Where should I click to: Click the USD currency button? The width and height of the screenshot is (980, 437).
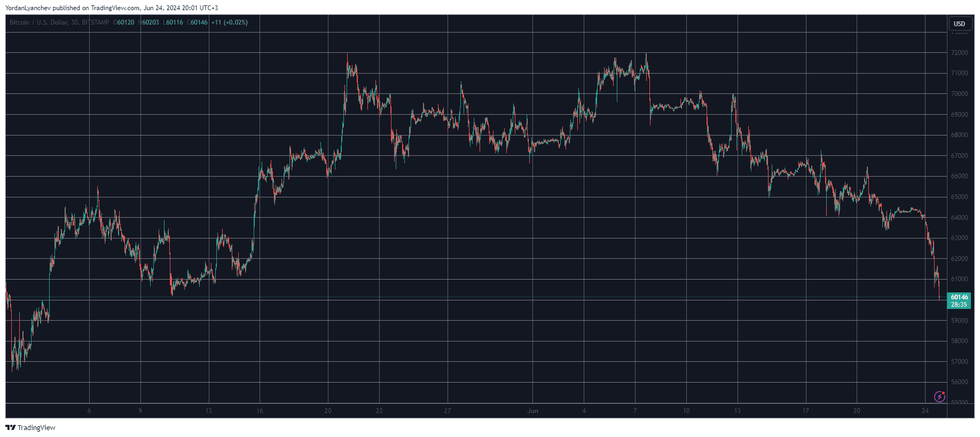click(959, 23)
